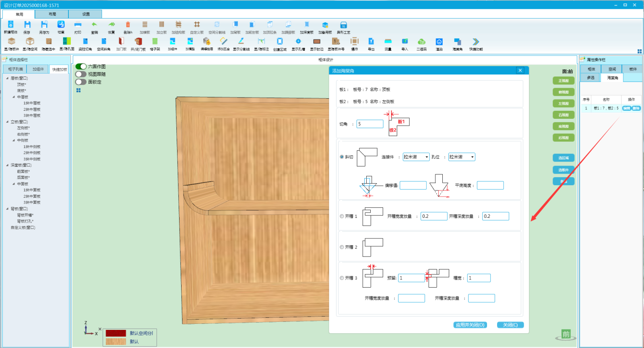Click the 切角 value input field

click(x=370, y=124)
